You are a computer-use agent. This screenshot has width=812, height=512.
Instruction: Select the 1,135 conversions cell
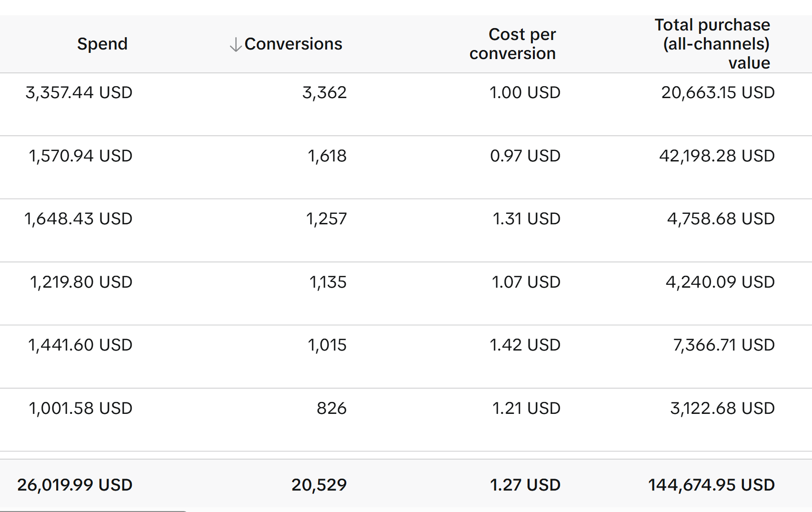pyautogui.click(x=328, y=282)
